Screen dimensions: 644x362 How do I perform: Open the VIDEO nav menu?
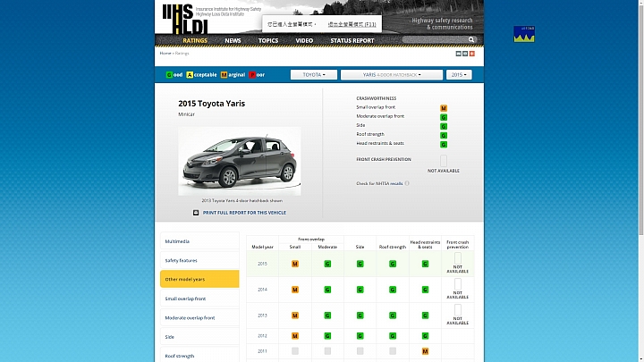point(304,40)
